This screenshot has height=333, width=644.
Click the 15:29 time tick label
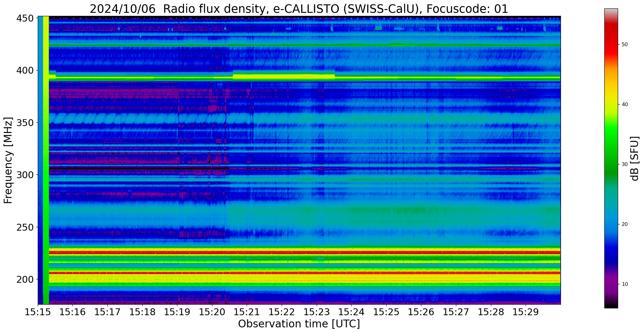[x=526, y=312]
